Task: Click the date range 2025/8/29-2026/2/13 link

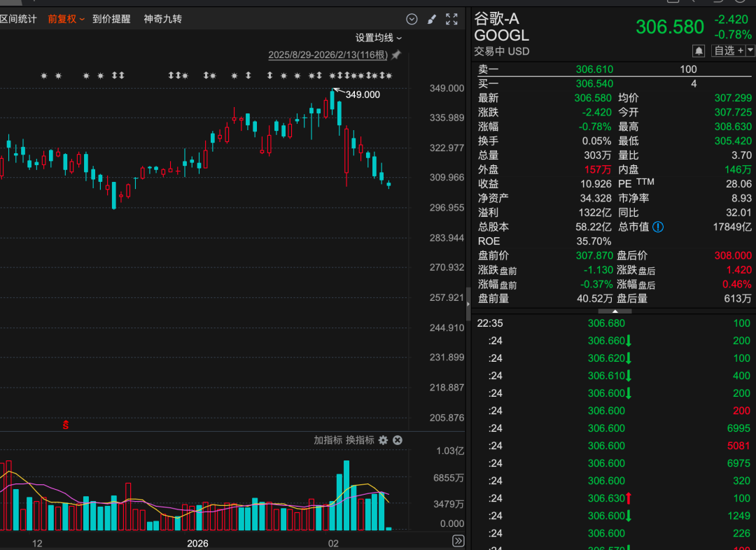Action: [x=328, y=55]
